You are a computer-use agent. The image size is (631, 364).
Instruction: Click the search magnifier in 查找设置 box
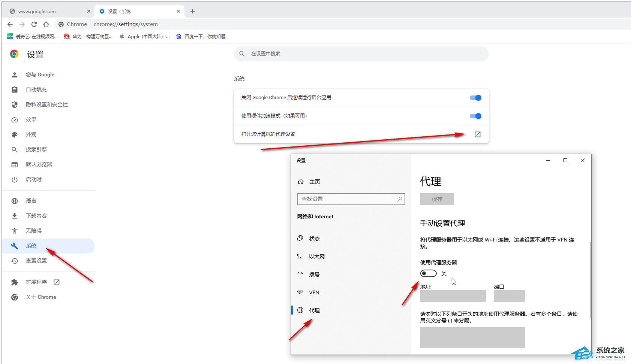(399, 199)
